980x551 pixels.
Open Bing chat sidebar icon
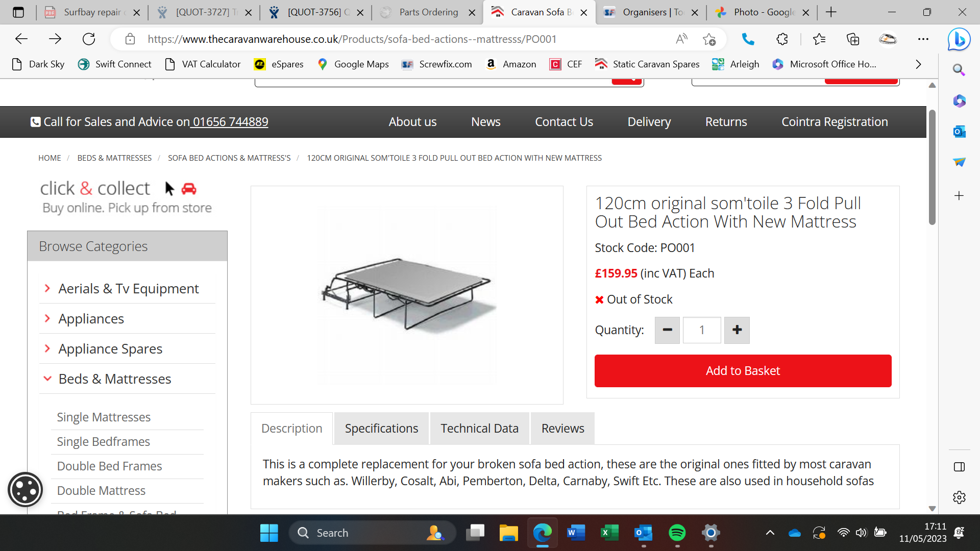point(959,39)
